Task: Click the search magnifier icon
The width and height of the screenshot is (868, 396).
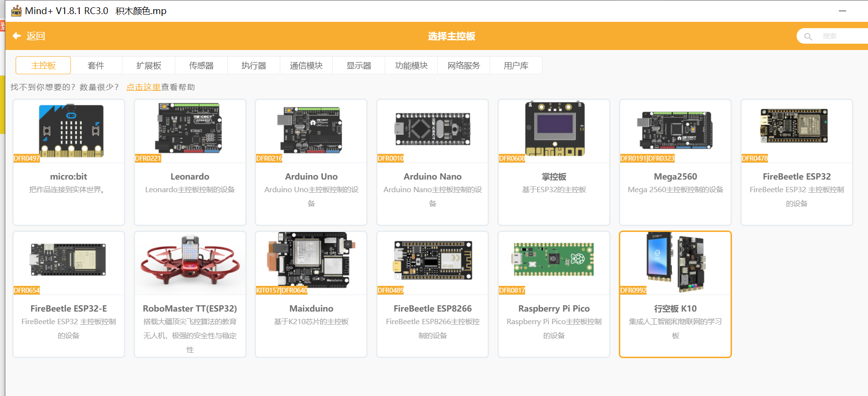Action: (808, 36)
